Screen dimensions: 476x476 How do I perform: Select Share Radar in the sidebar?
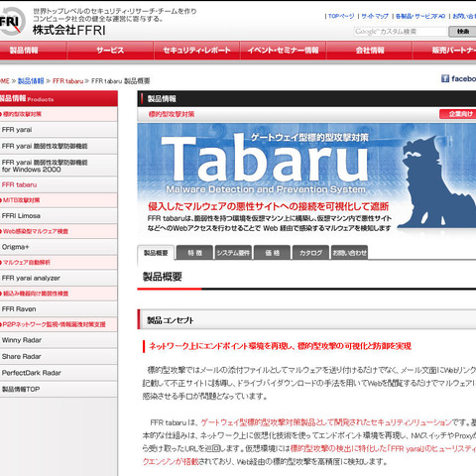point(59,356)
